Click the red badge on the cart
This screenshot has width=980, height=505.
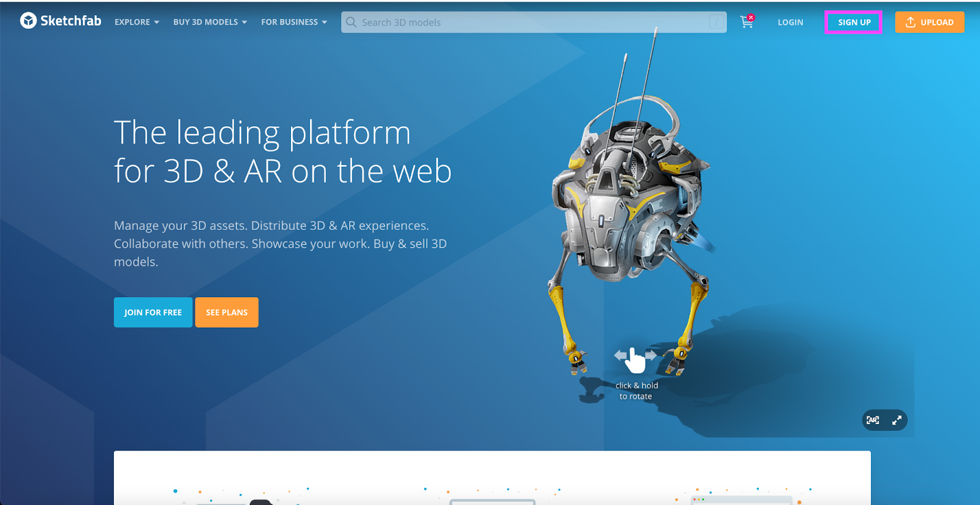751,17
